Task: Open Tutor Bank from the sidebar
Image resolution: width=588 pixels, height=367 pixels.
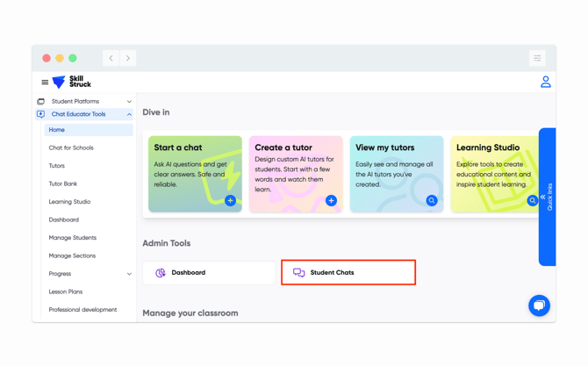Action: tap(63, 183)
